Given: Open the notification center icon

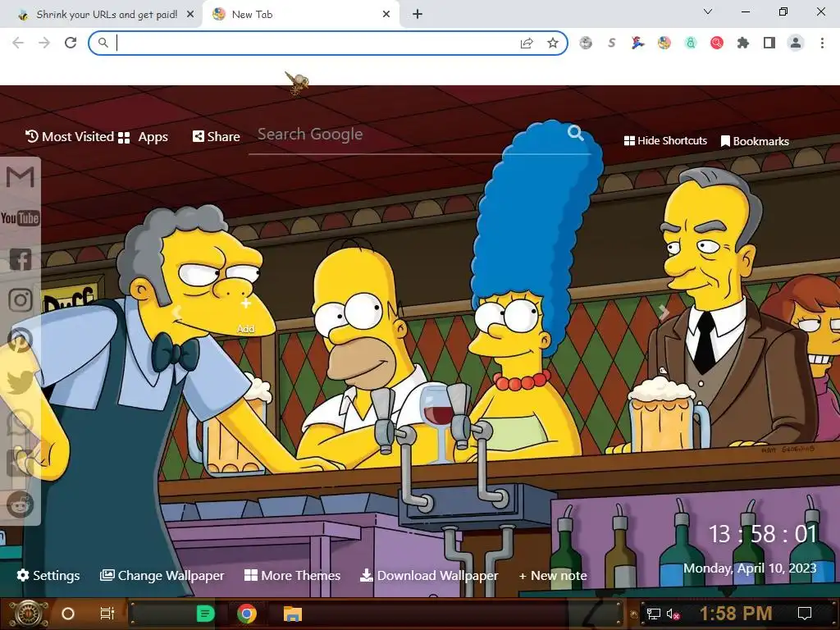Looking at the screenshot, I should (804, 614).
